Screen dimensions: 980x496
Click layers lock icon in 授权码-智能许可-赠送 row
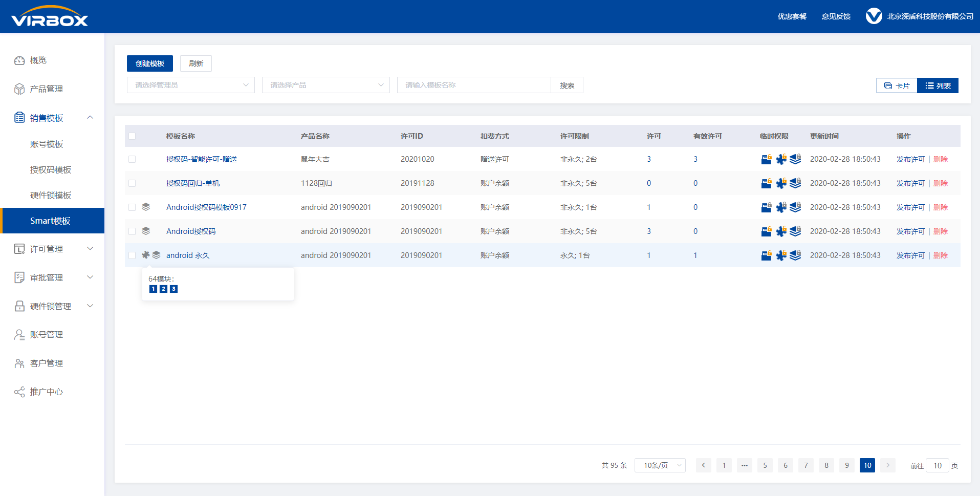click(x=795, y=159)
